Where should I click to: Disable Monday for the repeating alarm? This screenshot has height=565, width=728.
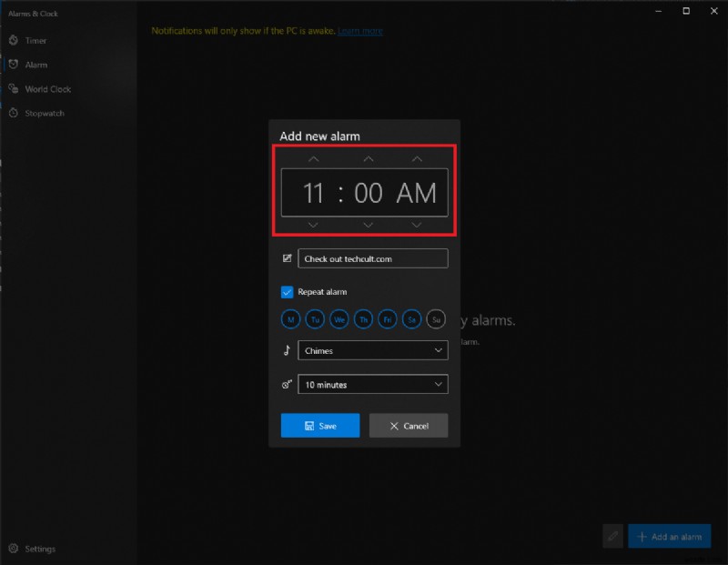(290, 319)
